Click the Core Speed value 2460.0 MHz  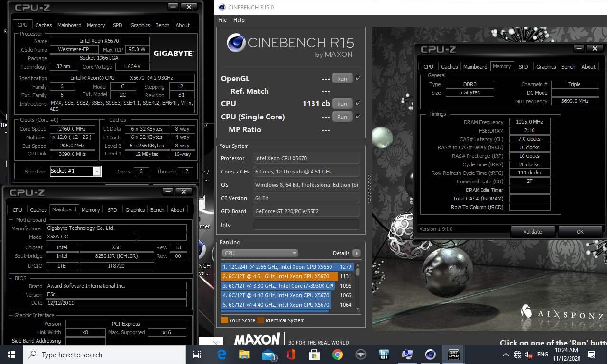pos(72,129)
